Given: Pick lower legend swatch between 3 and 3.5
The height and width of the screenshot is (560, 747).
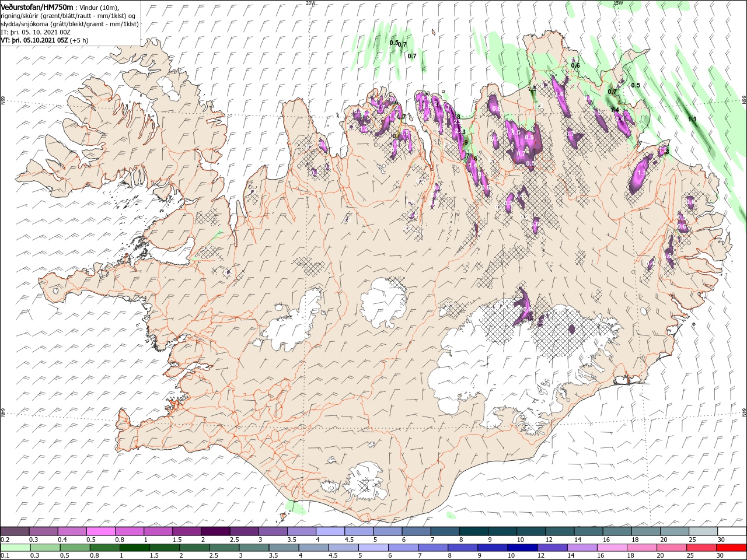Looking at the screenshot, I should [x=254, y=548].
